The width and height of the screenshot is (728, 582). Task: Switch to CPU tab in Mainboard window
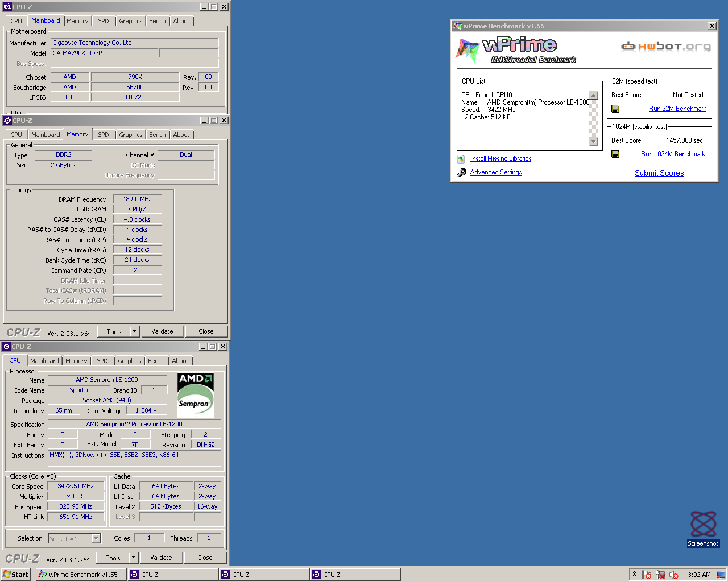[16, 21]
